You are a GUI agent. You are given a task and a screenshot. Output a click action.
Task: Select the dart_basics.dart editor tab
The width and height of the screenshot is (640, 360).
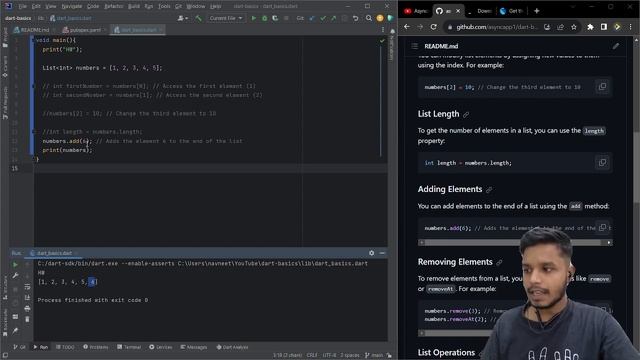[x=138, y=30]
